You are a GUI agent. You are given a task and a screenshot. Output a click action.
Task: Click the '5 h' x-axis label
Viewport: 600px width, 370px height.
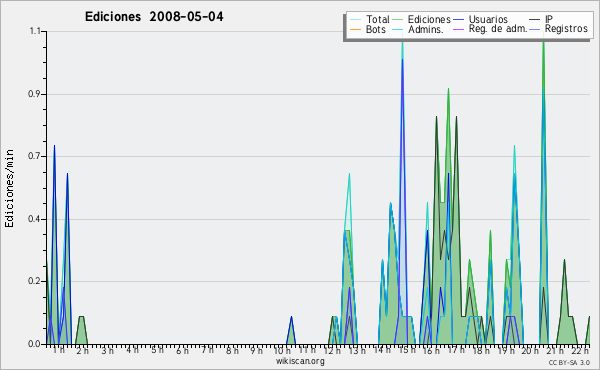coord(157,350)
